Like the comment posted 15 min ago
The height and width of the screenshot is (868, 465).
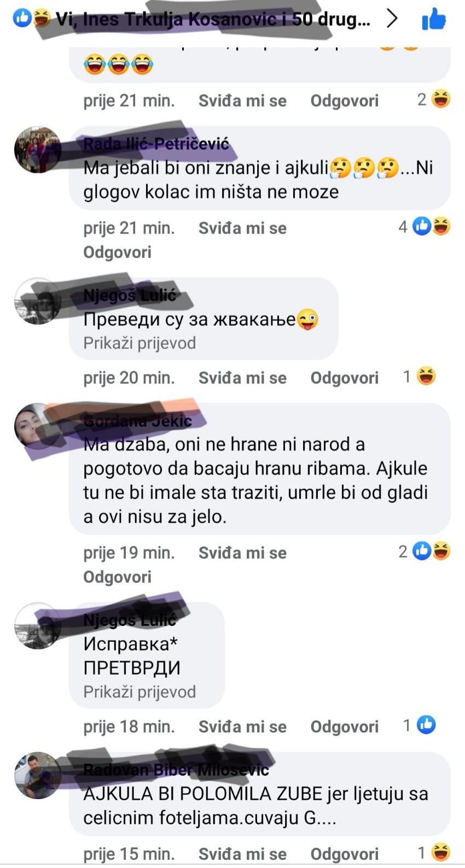click(242, 854)
